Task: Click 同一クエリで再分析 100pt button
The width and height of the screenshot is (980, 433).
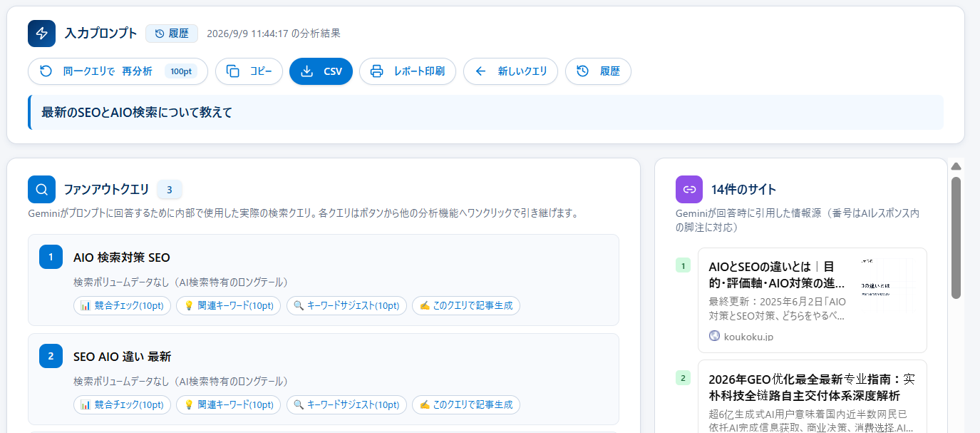Action: [x=118, y=71]
